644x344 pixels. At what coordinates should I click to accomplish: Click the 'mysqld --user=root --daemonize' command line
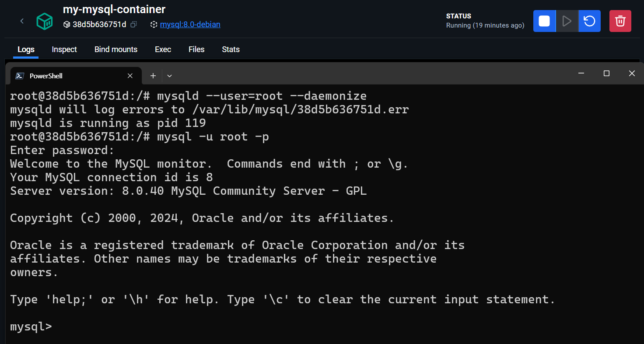pos(188,96)
